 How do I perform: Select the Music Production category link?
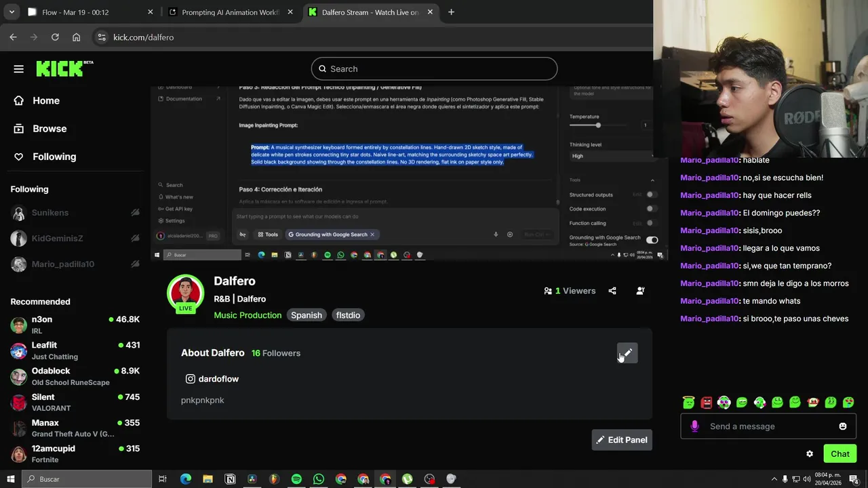pos(248,315)
